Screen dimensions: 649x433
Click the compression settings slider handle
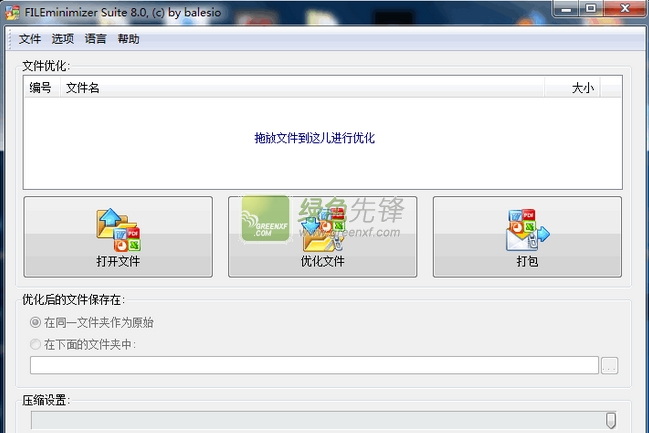click(x=611, y=420)
